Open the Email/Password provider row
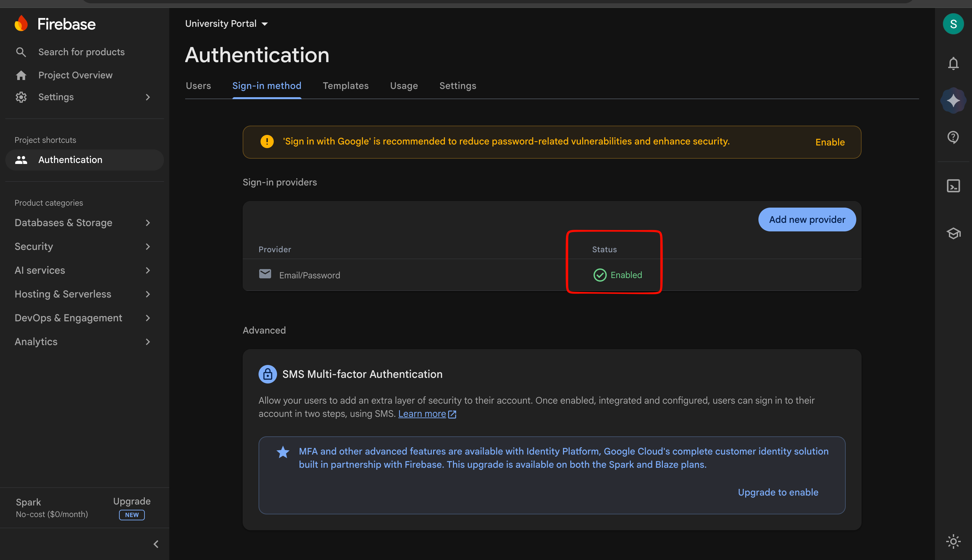Viewport: 972px width, 560px height. coord(551,275)
